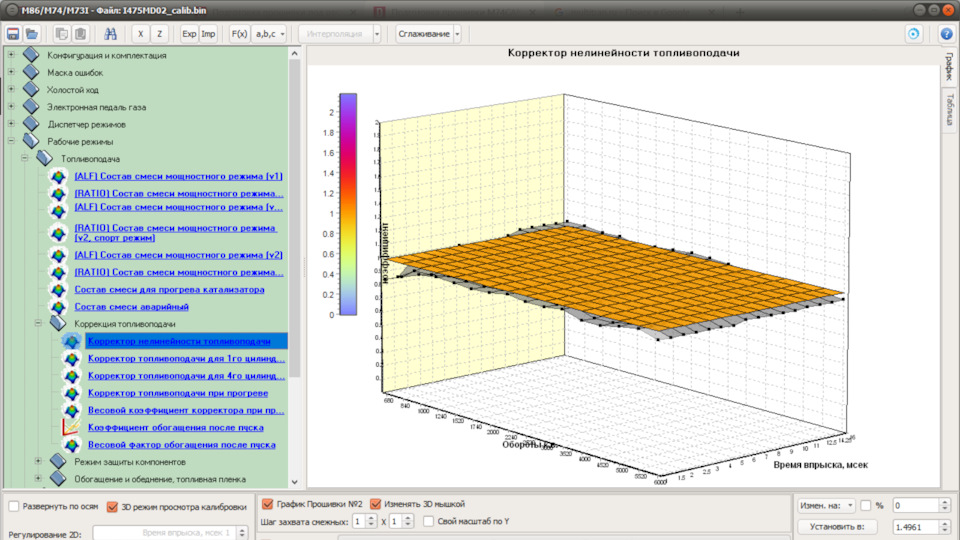Click the paste clipboard toolbar icon
The height and width of the screenshot is (540, 960).
pos(80,34)
